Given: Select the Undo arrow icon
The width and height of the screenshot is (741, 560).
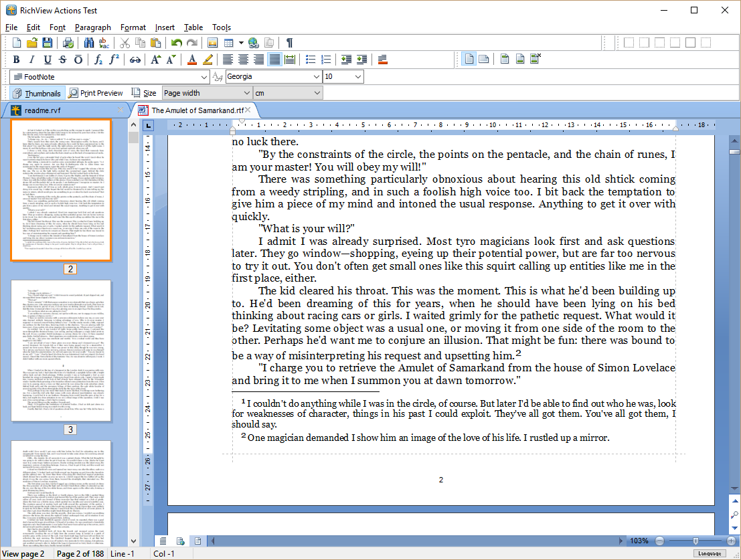Looking at the screenshot, I should click(x=177, y=41).
